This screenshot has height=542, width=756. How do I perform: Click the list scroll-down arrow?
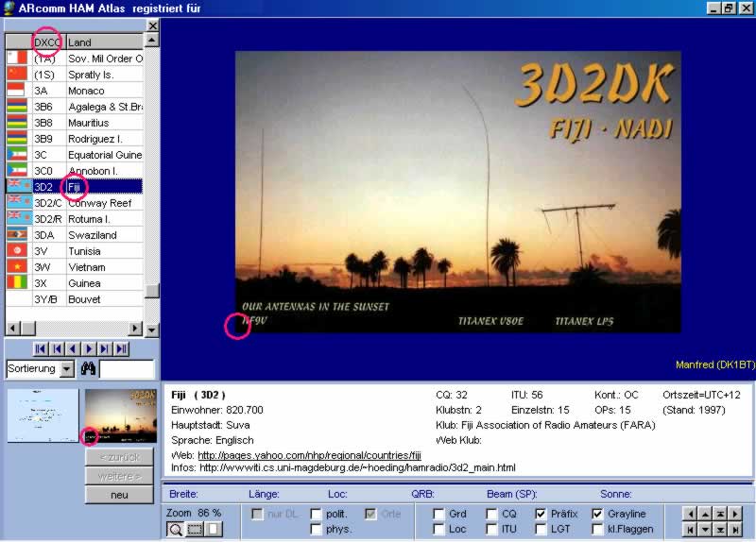pyautogui.click(x=152, y=330)
